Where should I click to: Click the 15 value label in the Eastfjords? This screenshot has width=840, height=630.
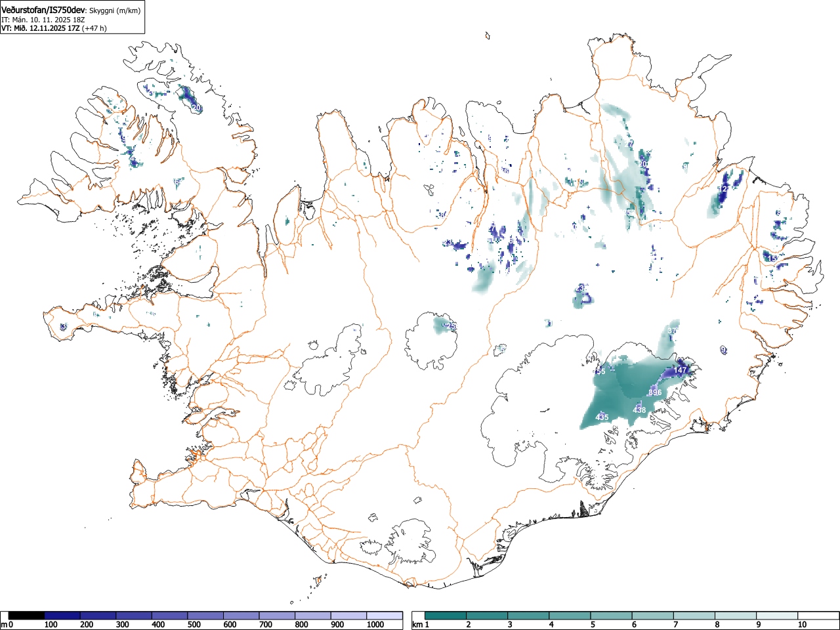[772, 259]
